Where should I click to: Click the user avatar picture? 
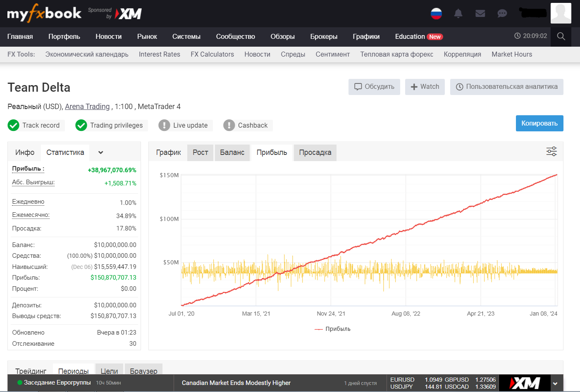coord(561,13)
